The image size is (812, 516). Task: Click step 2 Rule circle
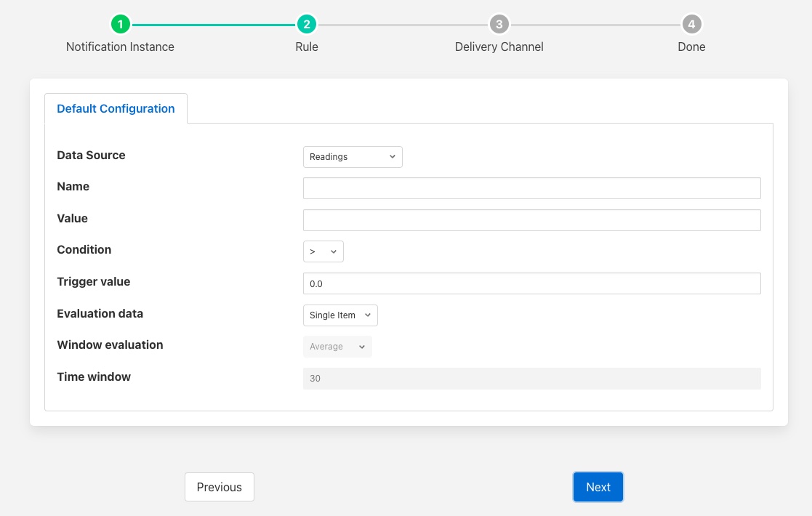(x=307, y=25)
